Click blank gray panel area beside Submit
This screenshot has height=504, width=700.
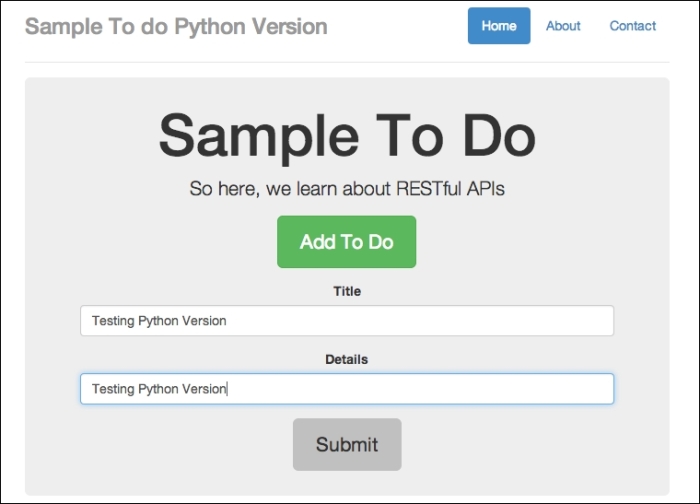coord(520,445)
